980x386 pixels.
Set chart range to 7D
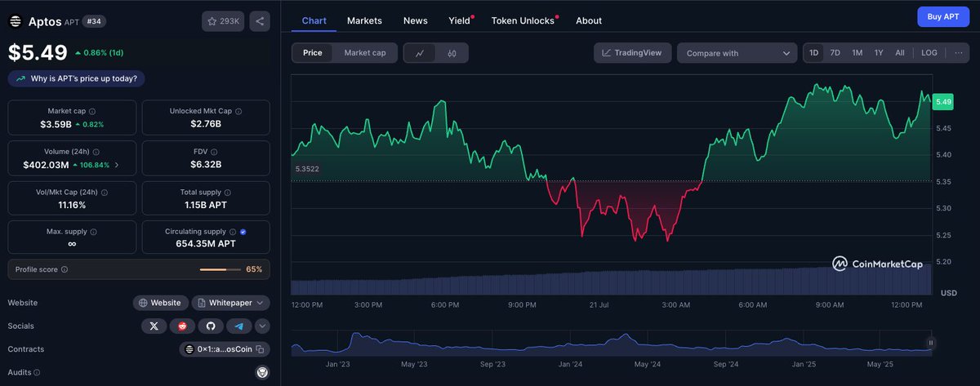click(x=835, y=53)
